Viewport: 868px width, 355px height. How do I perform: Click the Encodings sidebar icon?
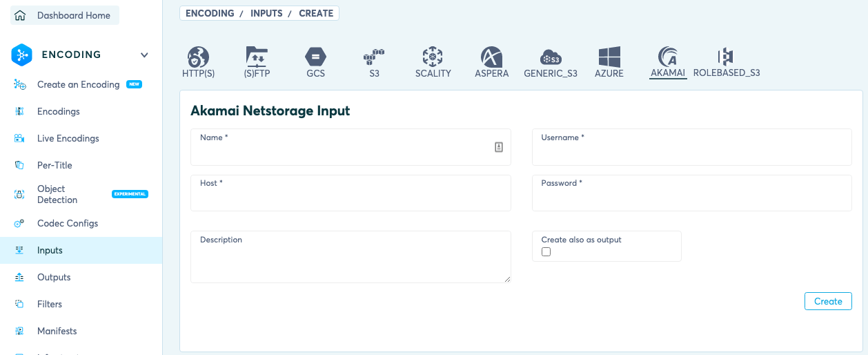(x=20, y=111)
